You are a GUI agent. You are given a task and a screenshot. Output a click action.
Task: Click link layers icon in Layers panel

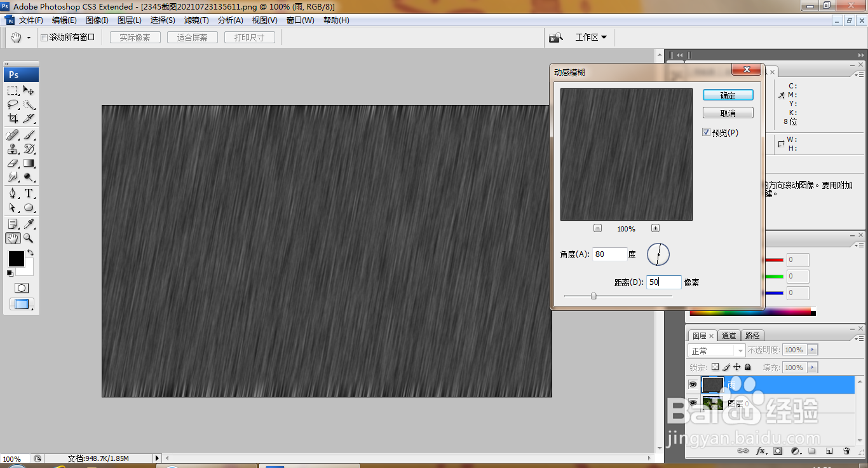pos(742,451)
